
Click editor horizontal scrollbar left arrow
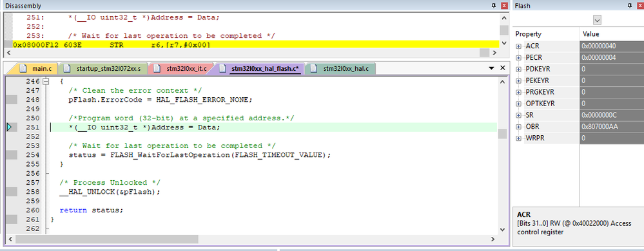(x=10, y=239)
